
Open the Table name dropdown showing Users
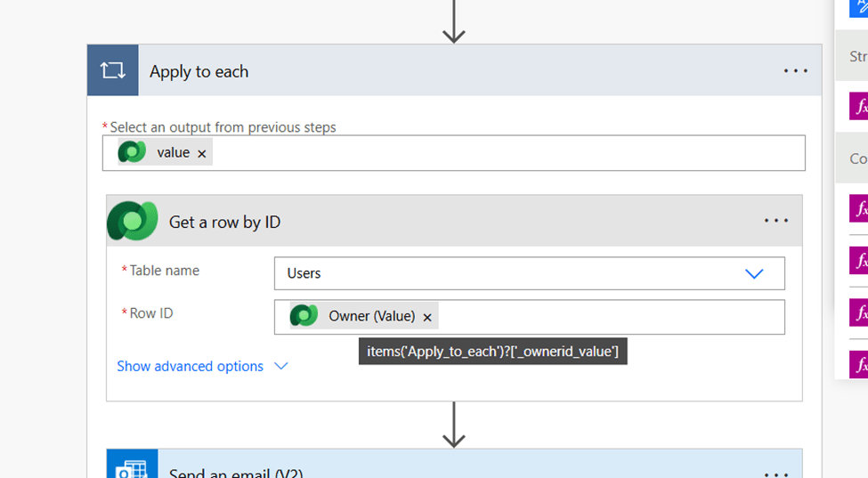tap(753, 273)
